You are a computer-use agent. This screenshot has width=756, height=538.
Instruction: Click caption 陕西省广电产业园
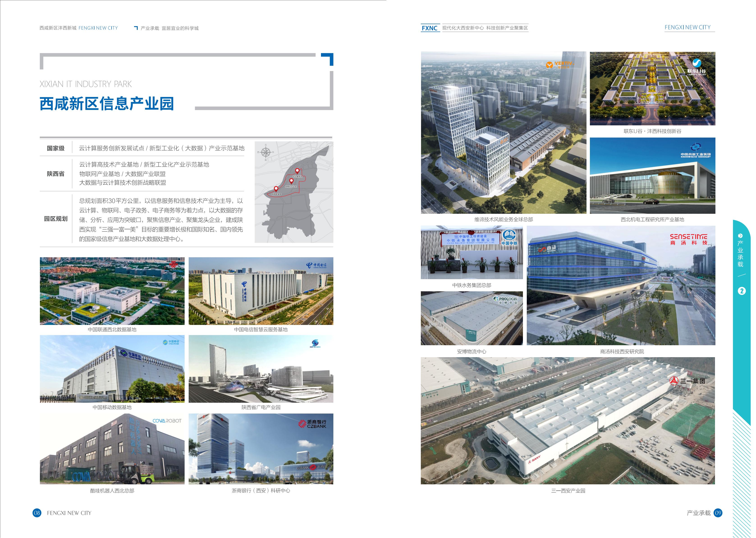tap(261, 407)
